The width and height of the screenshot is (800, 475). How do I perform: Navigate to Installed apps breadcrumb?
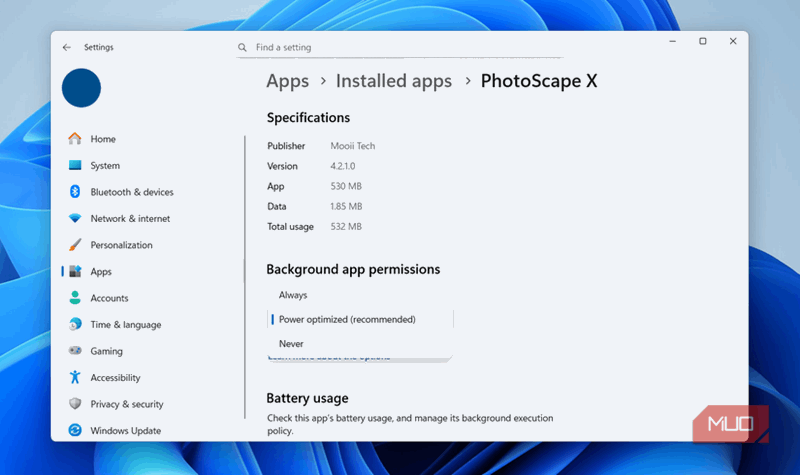[x=393, y=81]
